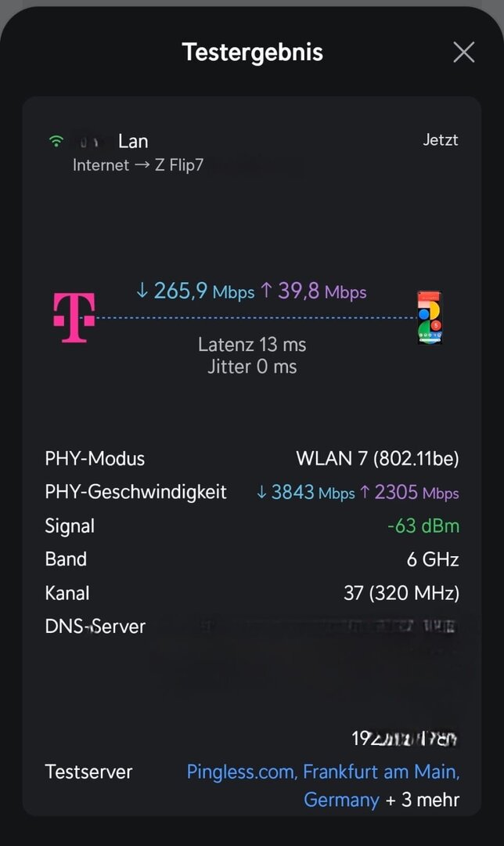Expand the "+ 3 mehr" server list
This screenshot has height=846, width=504.
(422, 801)
